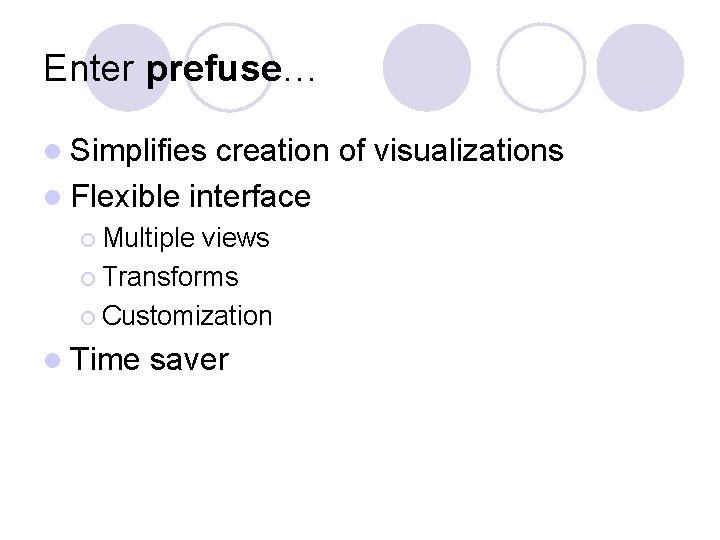
Task: Click the 'Customization' sub-item text
Action: coord(187,316)
